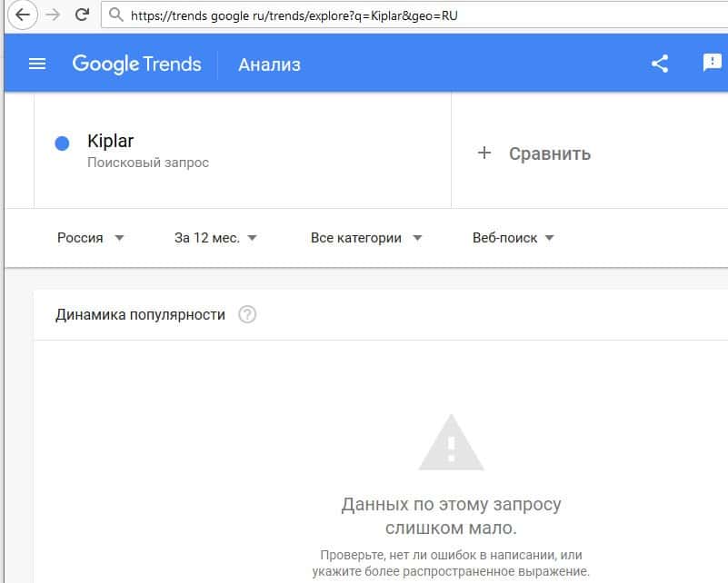The width and height of the screenshot is (728, 583).
Task: Reload the page with the refresh icon
Action: (83, 15)
